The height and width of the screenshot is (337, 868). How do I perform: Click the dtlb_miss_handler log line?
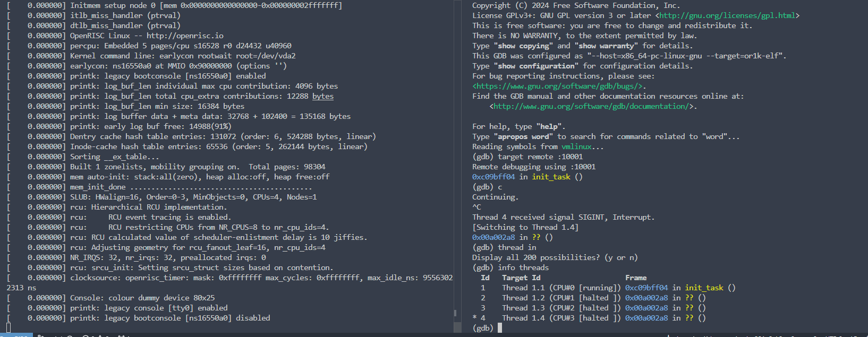click(x=93, y=25)
